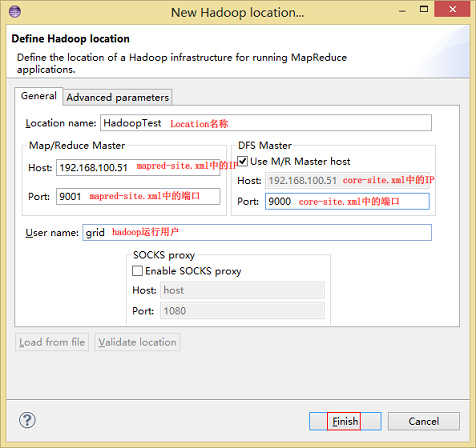Click the Eclipse icon in title bar

(x=15, y=12)
